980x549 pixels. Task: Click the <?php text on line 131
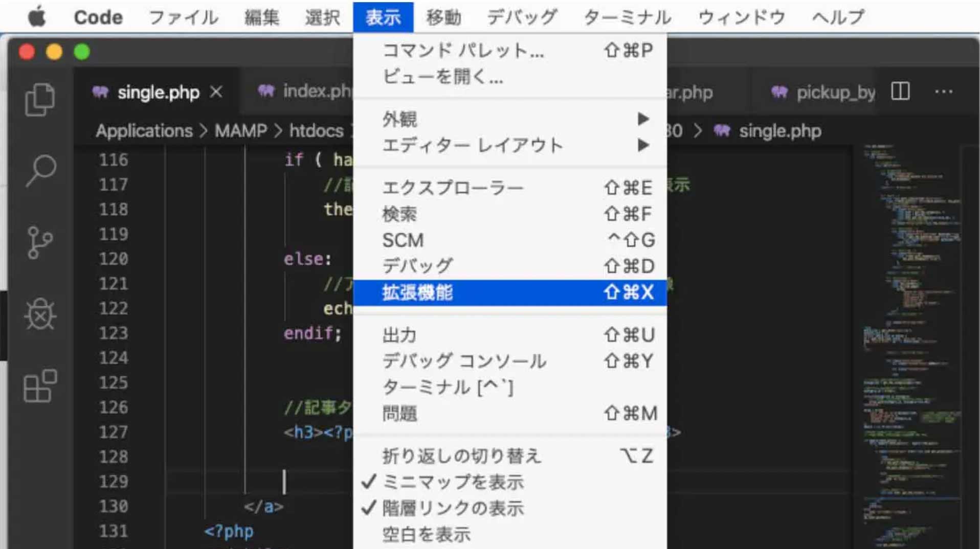229,532
